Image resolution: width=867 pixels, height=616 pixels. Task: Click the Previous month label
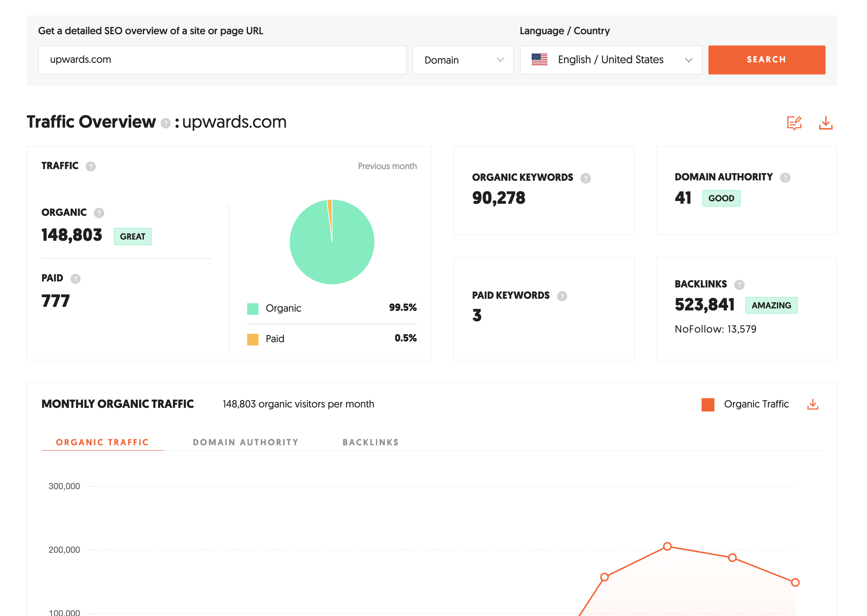click(x=387, y=166)
